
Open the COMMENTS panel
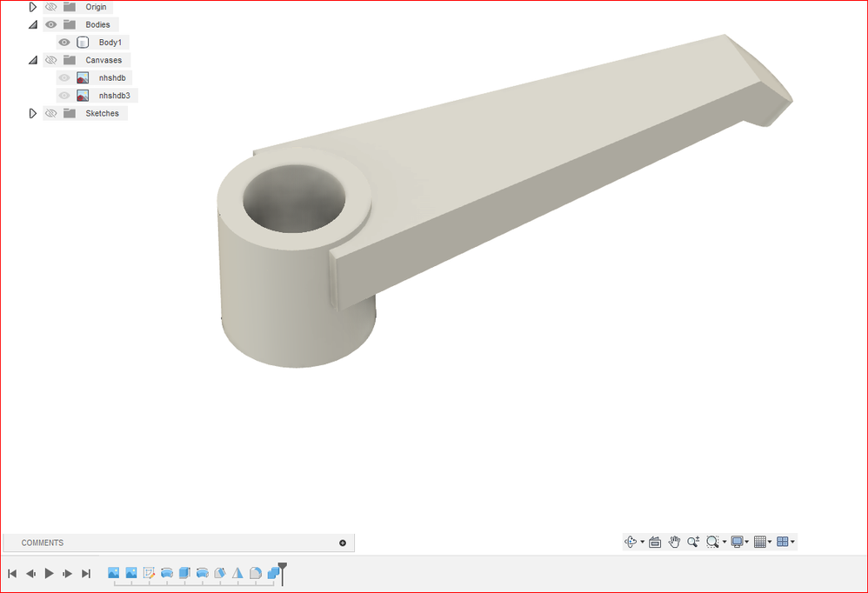point(42,543)
